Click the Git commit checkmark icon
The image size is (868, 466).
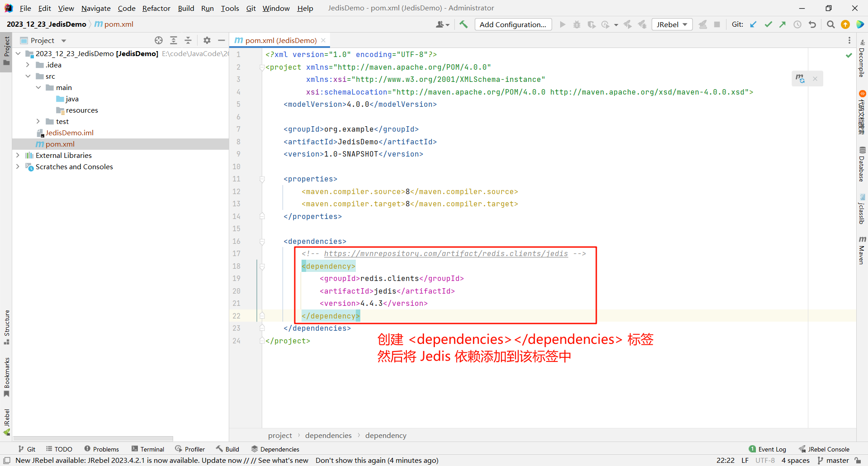768,24
